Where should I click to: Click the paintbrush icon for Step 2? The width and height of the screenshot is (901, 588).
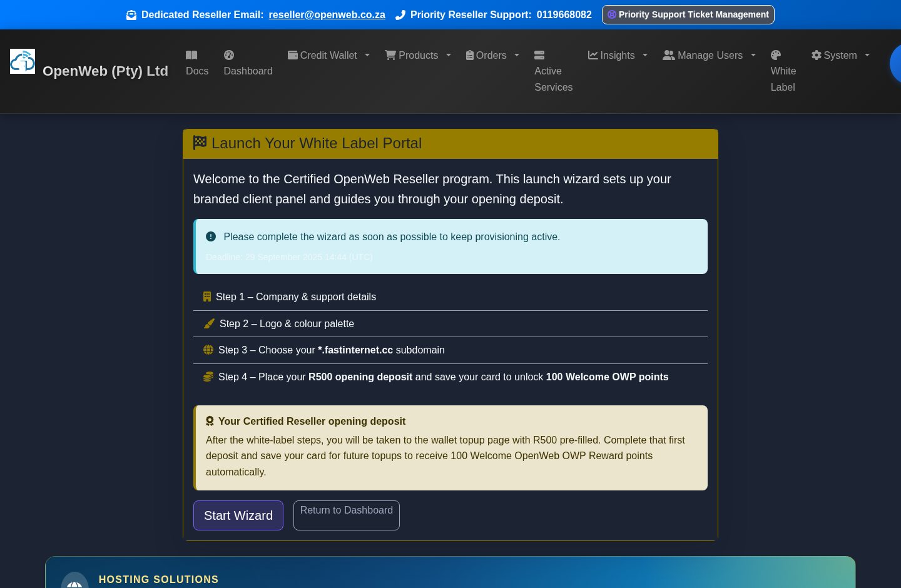pyautogui.click(x=210, y=323)
